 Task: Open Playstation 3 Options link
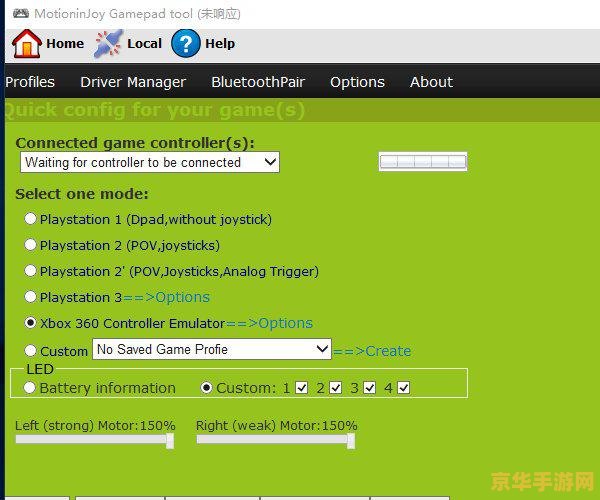coord(166,297)
